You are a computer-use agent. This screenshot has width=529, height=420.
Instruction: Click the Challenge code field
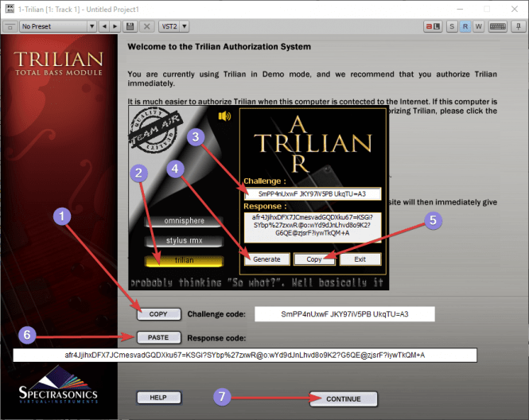(344, 314)
